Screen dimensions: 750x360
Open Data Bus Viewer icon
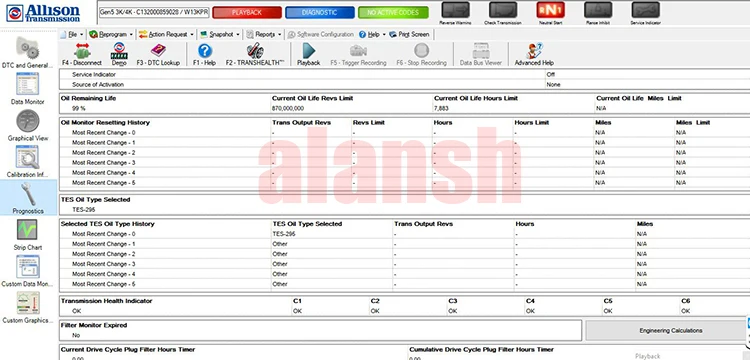click(481, 51)
